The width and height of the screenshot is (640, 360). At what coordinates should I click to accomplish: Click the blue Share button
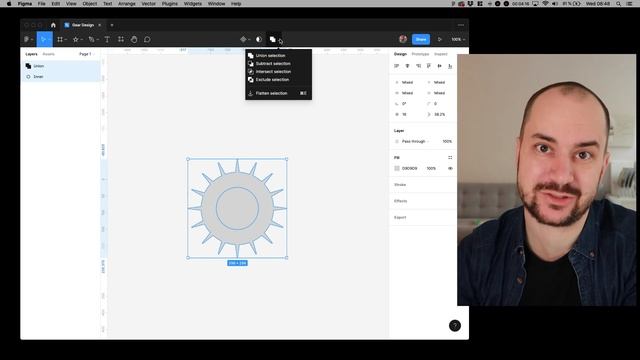pyautogui.click(x=421, y=39)
